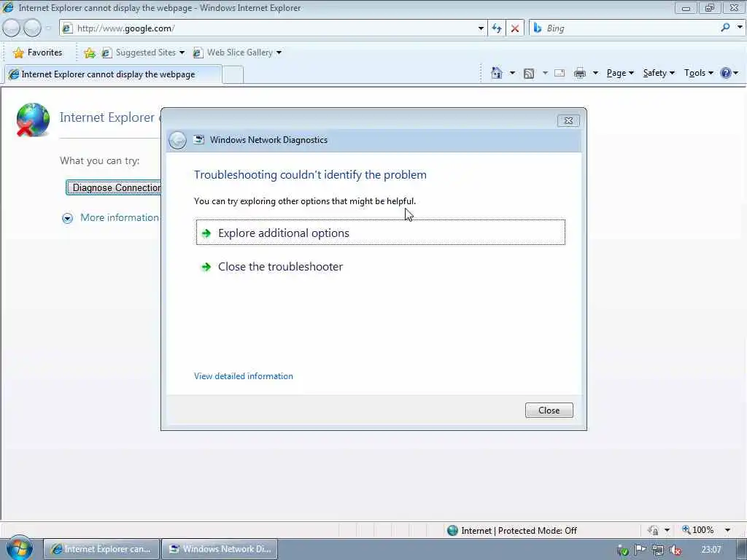The width and height of the screenshot is (747, 560).
Task: Click the IE back navigation button
Action: coord(12,28)
